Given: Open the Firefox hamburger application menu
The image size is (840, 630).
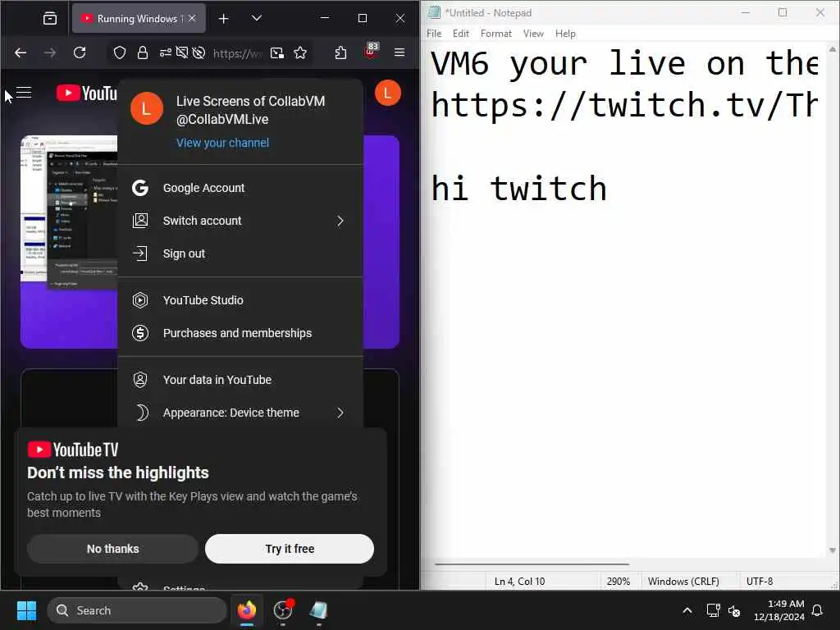Looking at the screenshot, I should pos(399,52).
